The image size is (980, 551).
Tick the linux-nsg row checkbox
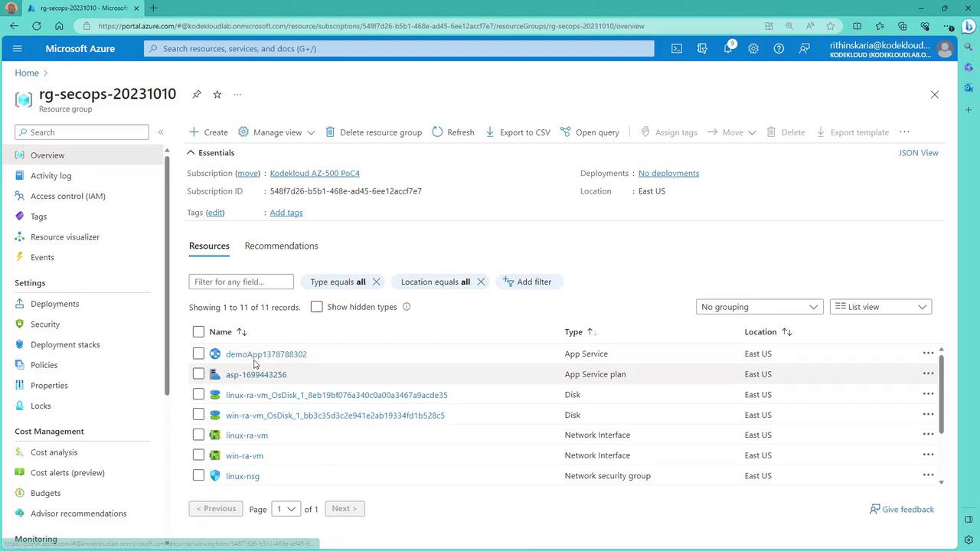click(x=198, y=475)
